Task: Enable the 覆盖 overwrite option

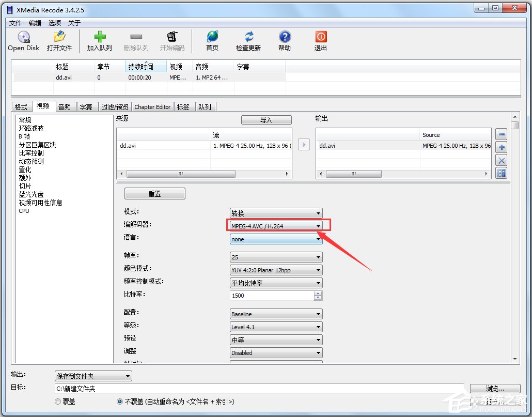Action: click(57, 401)
